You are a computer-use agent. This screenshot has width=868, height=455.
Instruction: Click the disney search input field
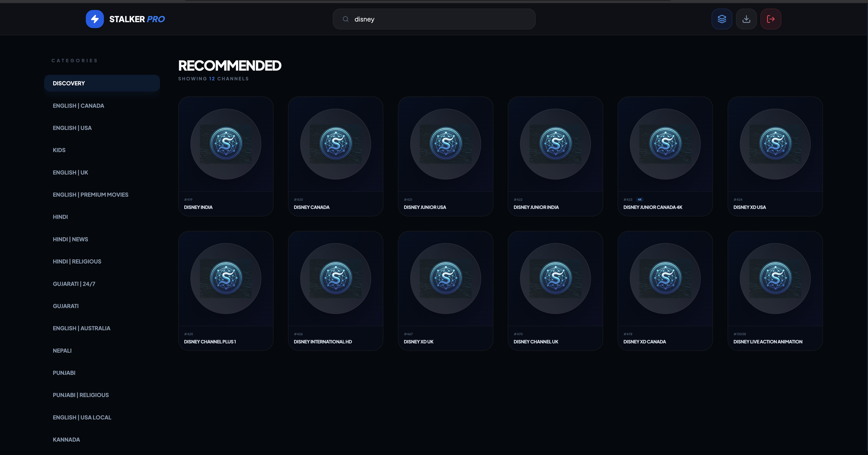(434, 19)
